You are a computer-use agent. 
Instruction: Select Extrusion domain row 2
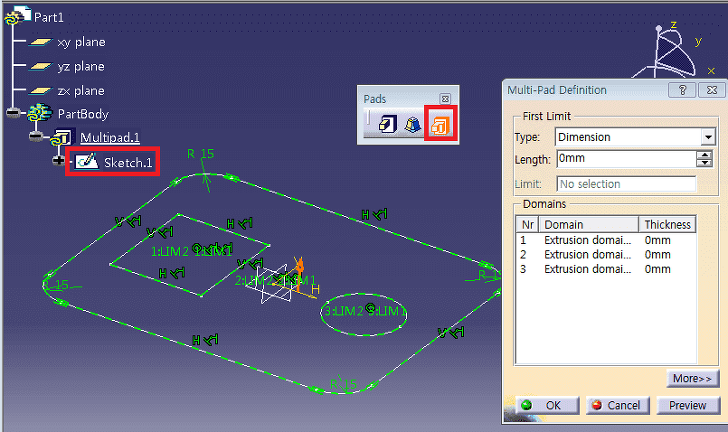click(x=606, y=255)
